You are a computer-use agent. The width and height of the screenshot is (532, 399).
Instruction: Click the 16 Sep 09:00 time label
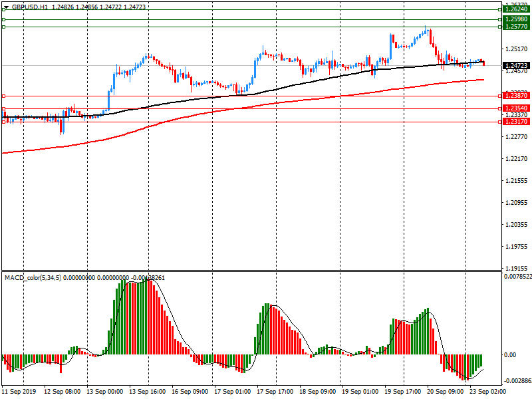click(190, 392)
